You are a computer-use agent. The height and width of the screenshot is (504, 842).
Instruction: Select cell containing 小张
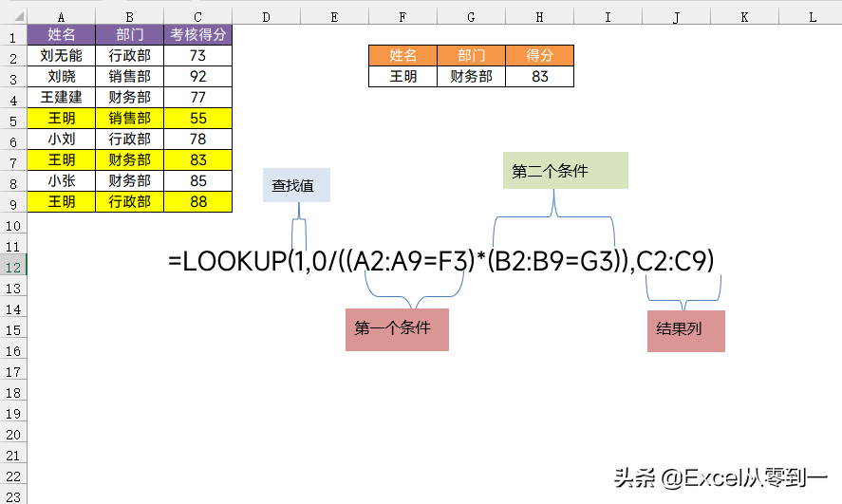pos(61,181)
